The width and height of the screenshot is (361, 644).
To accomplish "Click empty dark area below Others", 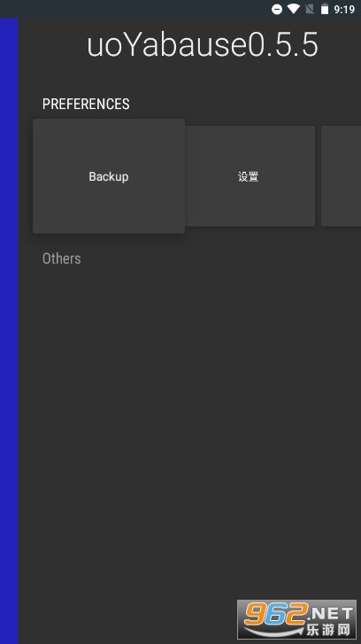I will pos(188,411).
